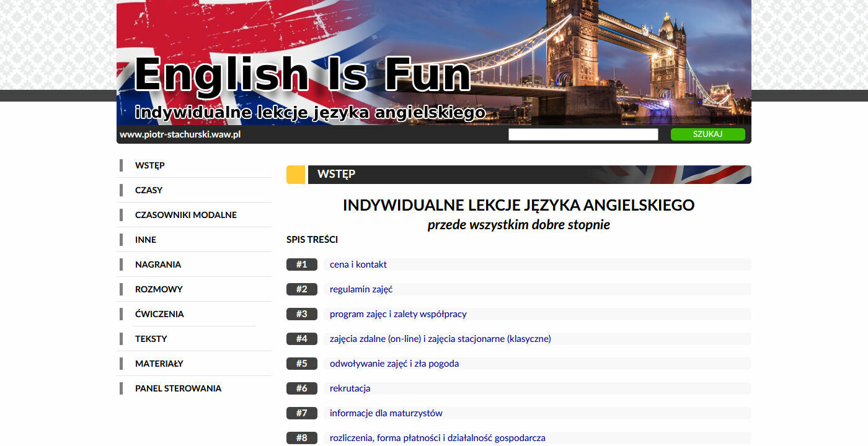Screen dimensions: 868x446
Task: Click the 'English Is Fun' banner title
Action: [303, 75]
